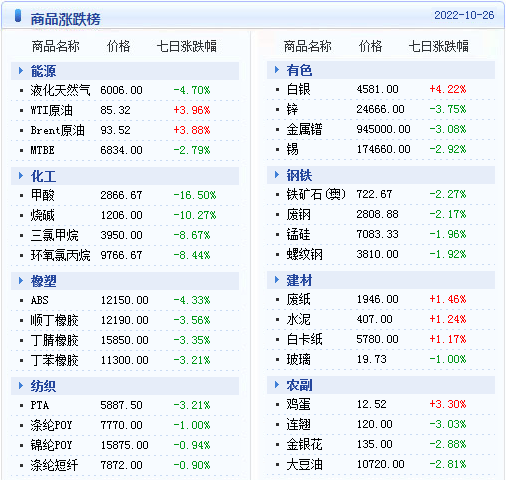Screen dimensions: 506x480
Task: Click the blue icon beside 商品涨跌榜
Action: click(18, 16)
